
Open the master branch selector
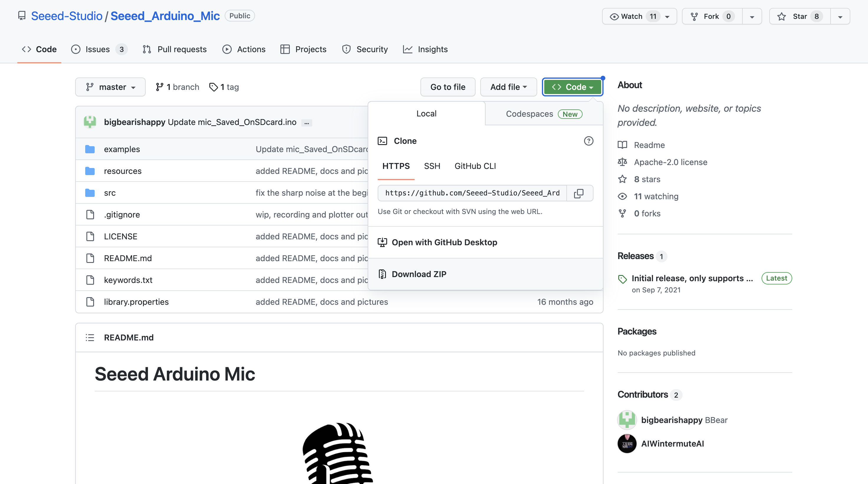coord(110,87)
